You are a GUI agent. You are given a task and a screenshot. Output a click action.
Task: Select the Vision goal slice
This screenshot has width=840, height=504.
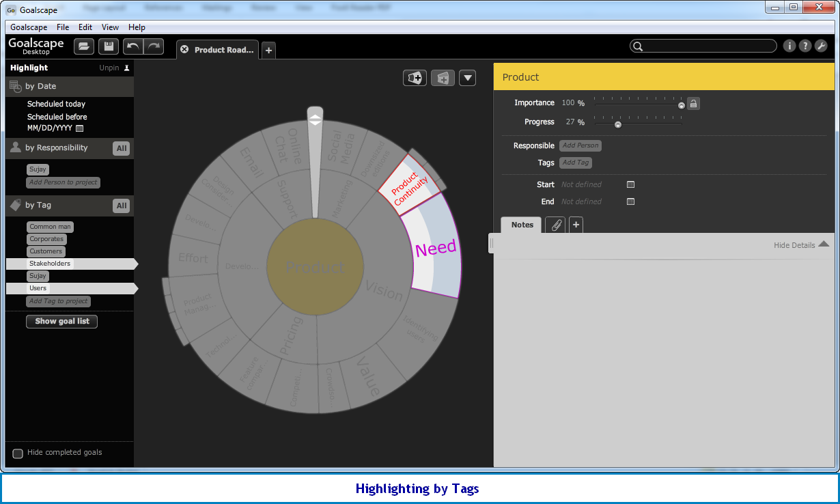(384, 290)
